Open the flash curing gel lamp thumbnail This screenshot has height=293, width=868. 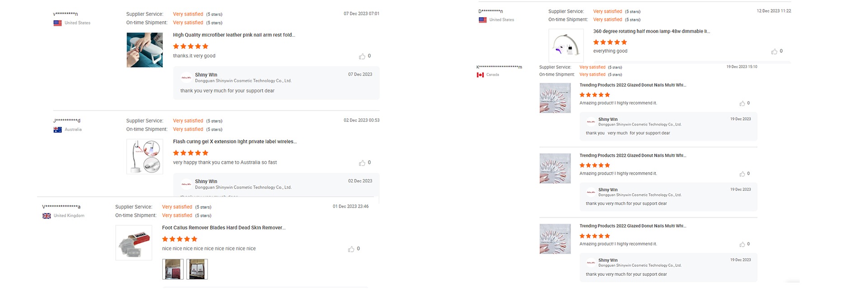145,157
